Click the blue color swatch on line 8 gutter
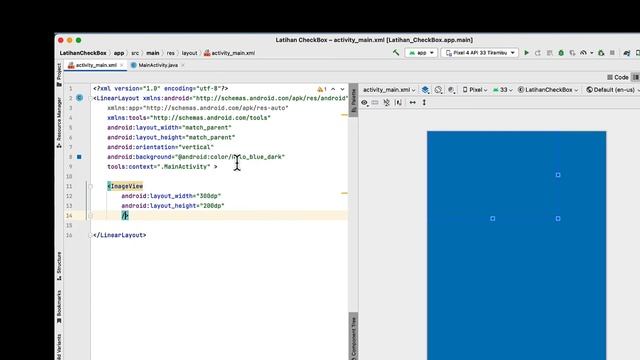640x360 pixels. pos(79,157)
